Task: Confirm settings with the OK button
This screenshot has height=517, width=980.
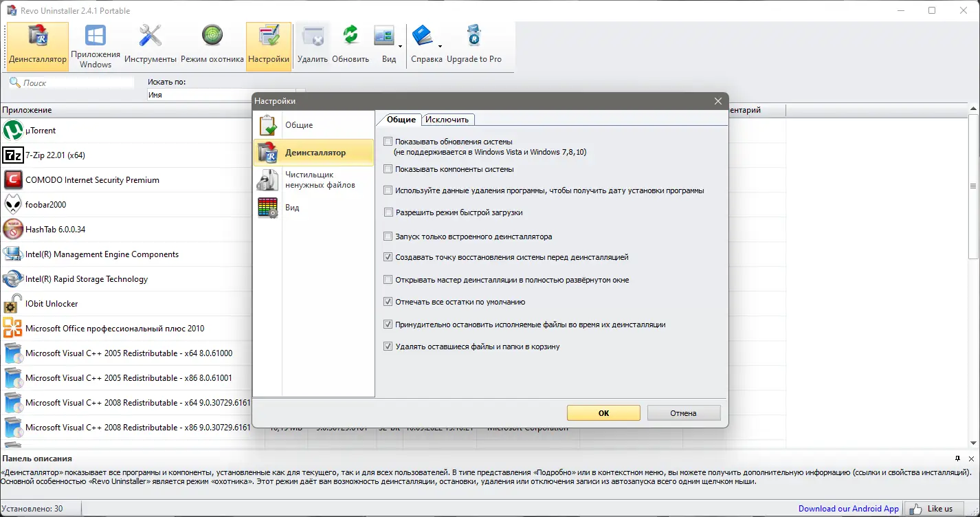Action: 603,413
